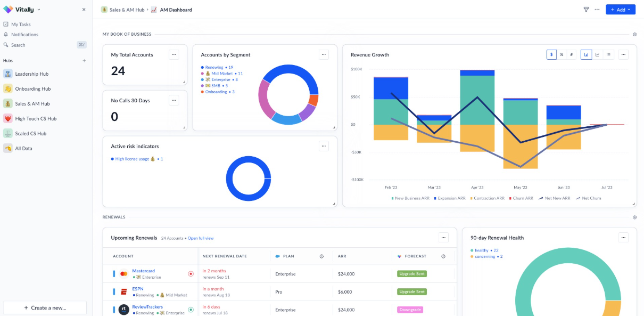
Task: Open My Book of Business section settings gear
Action: point(634,34)
